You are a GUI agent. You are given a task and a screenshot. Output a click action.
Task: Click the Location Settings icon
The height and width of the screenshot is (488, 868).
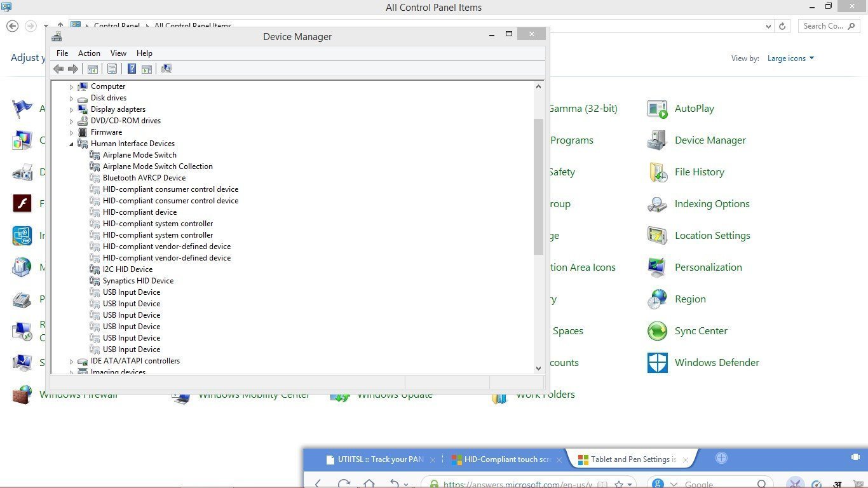pyautogui.click(x=657, y=236)
